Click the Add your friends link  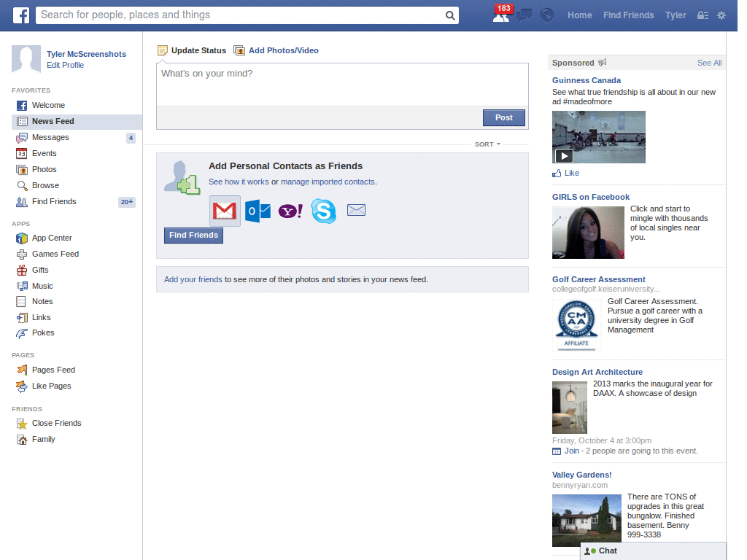(193, 279)
